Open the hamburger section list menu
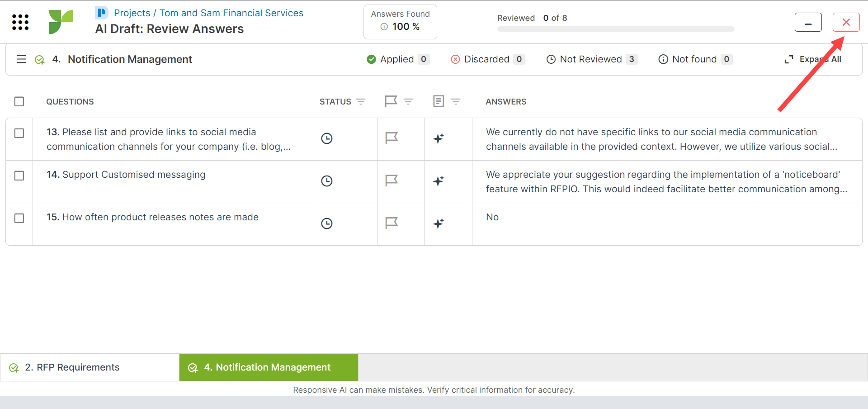868x409 pixels. click(x=21, y=59)
